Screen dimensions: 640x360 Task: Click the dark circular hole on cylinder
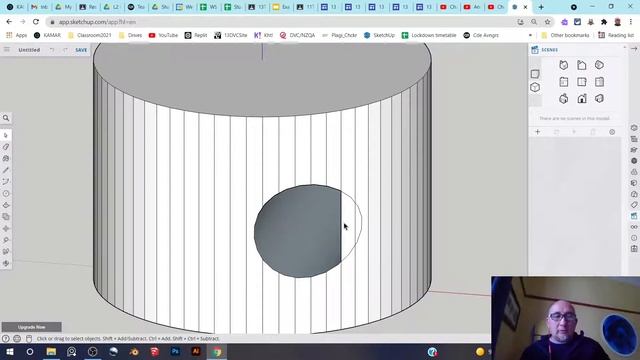click(298, 231)
